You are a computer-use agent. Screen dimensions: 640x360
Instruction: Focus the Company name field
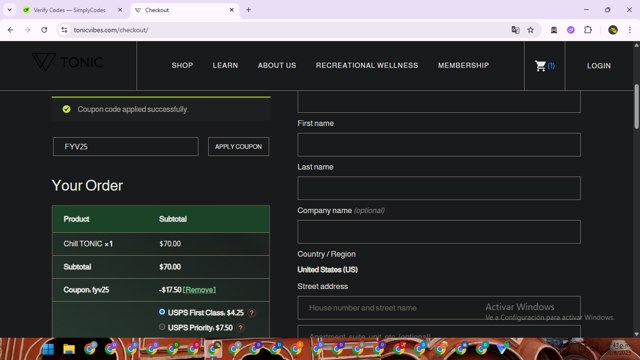click(x=439, y=232)
